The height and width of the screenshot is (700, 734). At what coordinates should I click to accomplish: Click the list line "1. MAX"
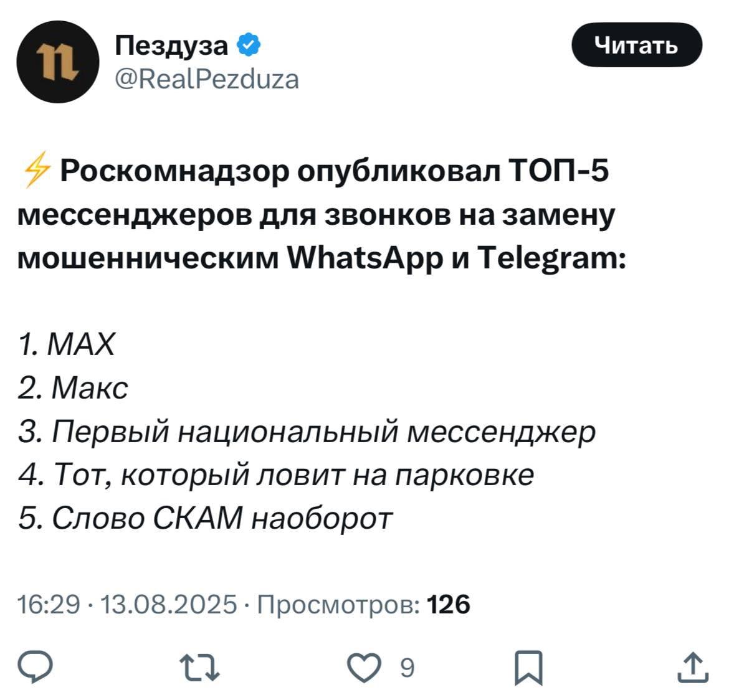coord(67,344)
